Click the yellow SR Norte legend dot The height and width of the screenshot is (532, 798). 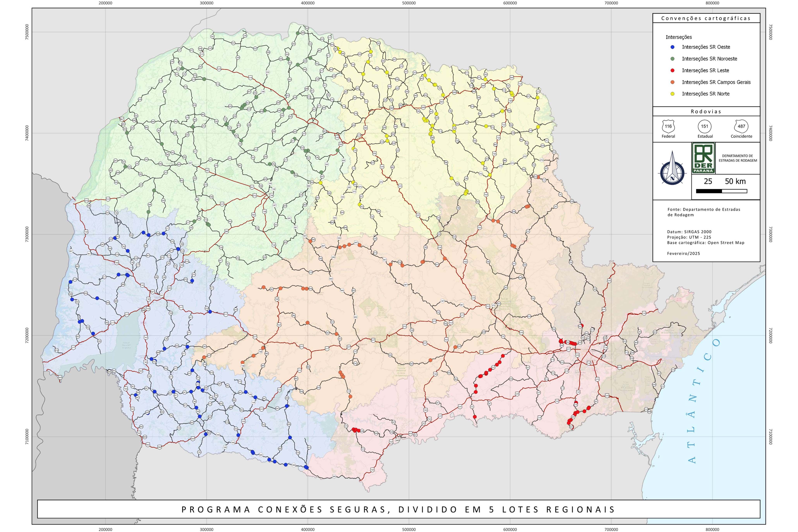673,94
